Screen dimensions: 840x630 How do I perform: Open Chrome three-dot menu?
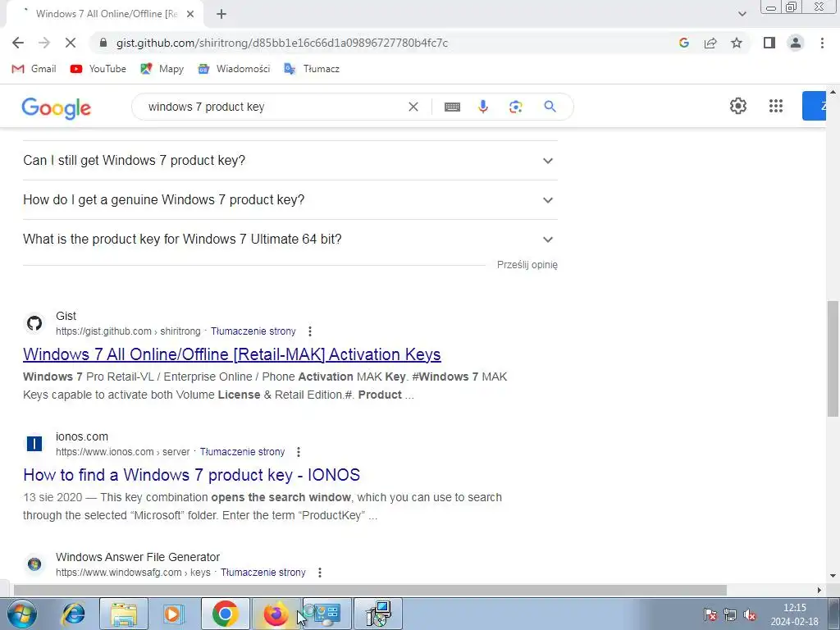[822, 43]
